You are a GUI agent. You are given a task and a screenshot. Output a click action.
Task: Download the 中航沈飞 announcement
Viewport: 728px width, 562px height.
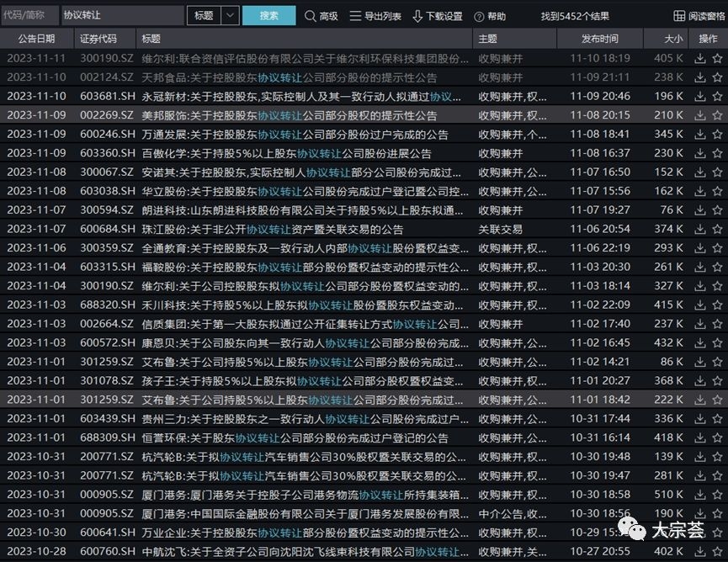coord(700,551)
